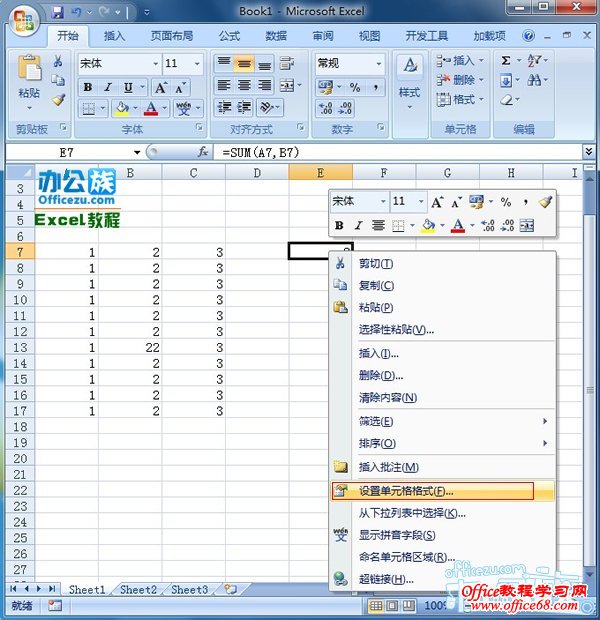
Task: Insert a new worksheet tab icon
Action: (x=231, y=590)
